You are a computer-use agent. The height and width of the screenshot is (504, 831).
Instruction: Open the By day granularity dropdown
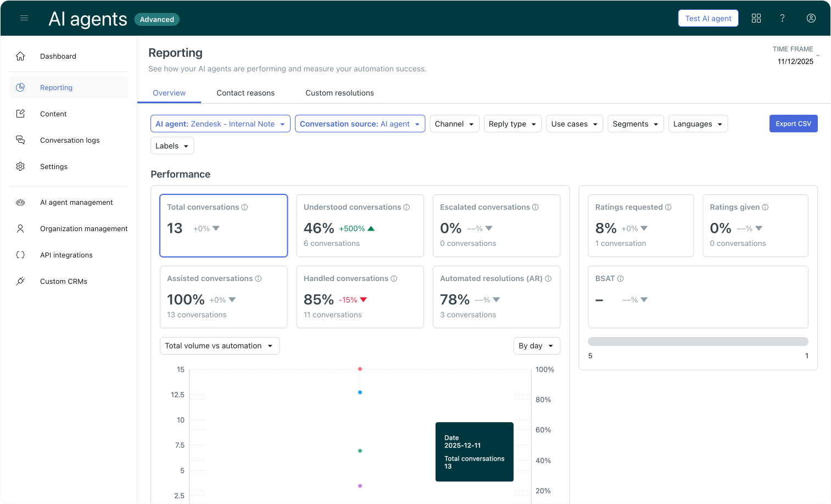point(536,346)
